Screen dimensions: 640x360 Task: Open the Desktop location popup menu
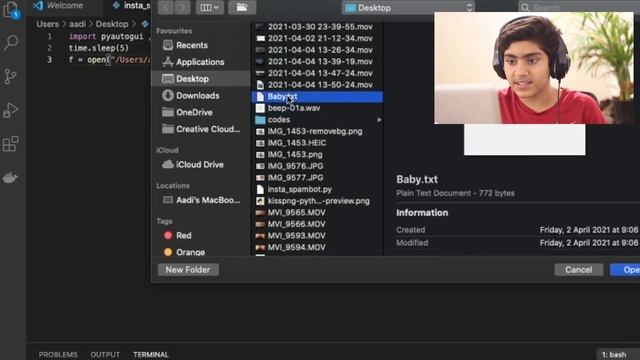pos(409,8)
